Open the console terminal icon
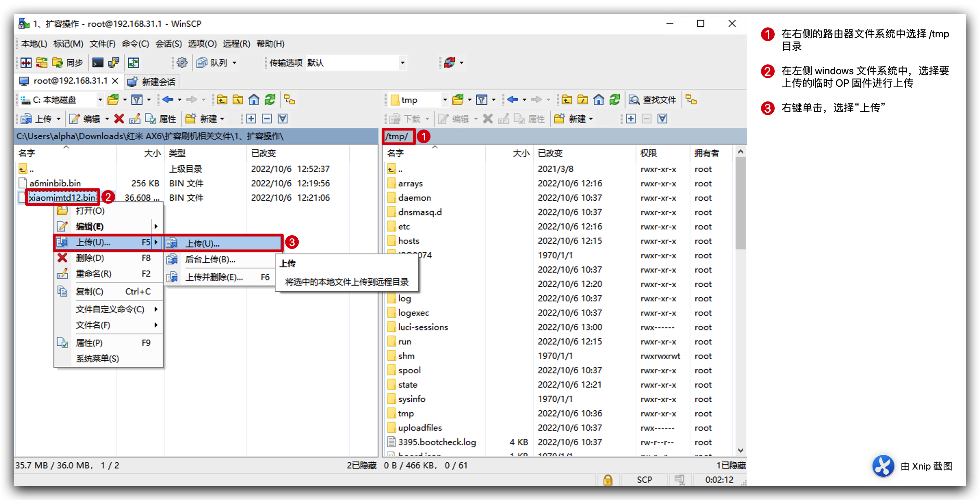The image size is (980, 500). point(98,63)
